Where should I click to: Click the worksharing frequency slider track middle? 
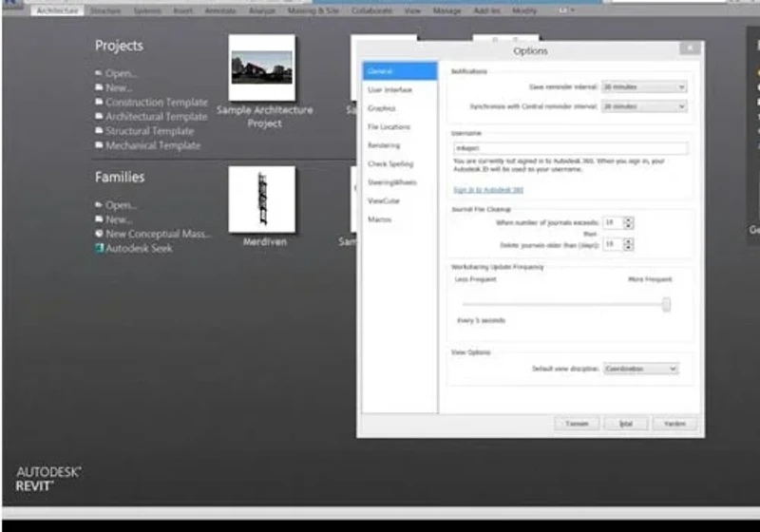(564, 304)
